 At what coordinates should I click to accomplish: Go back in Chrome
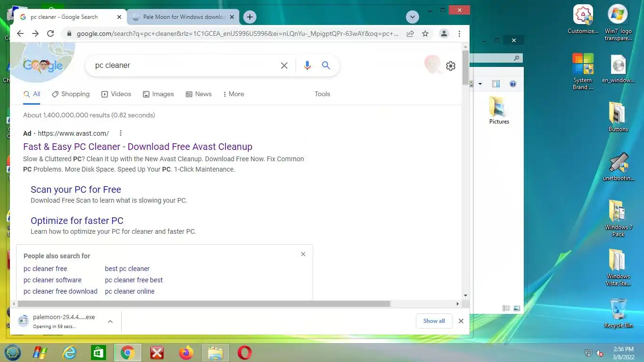[20, 33]
